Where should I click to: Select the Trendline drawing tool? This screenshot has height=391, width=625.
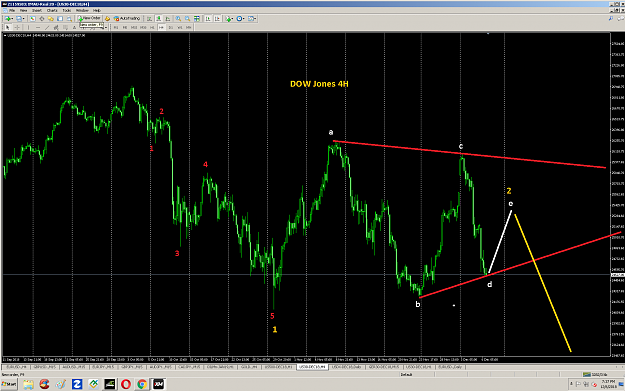click(47, 27)
